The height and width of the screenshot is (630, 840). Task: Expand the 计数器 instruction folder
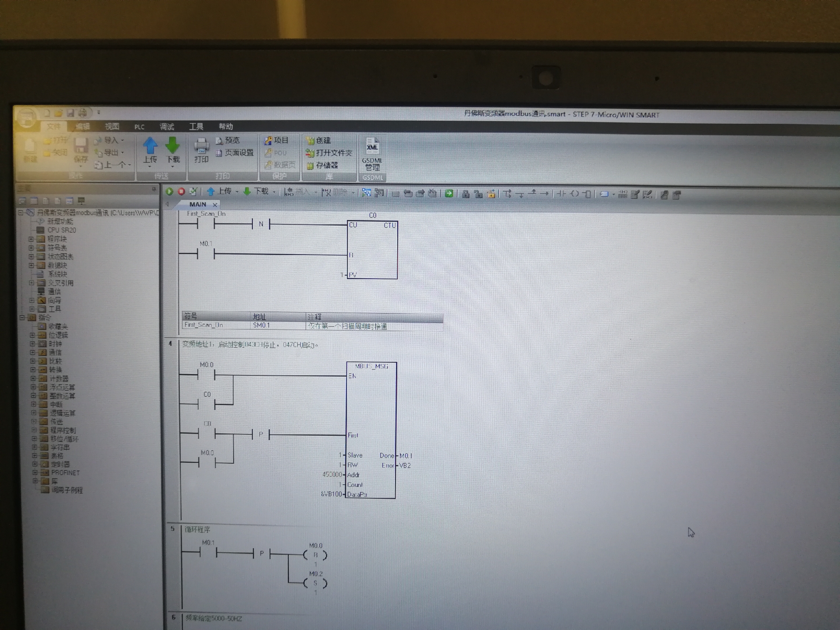tap(33, 378)
